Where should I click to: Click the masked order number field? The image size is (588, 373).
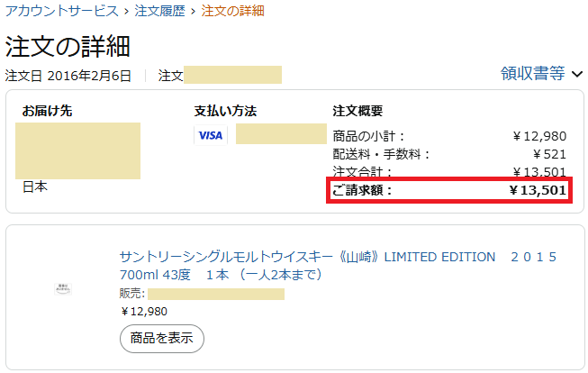click(232, 75)
